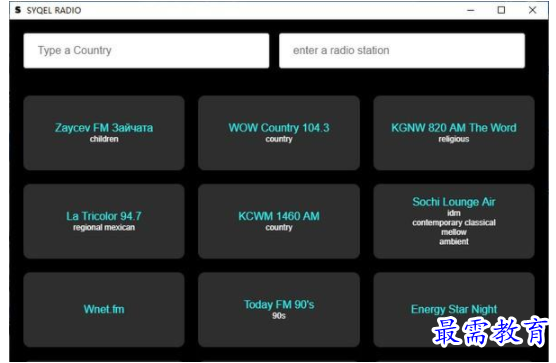Screen dimensions: 556x363
Task: Select the KGNW 820 AM The Word card
Action: (454, 133)
